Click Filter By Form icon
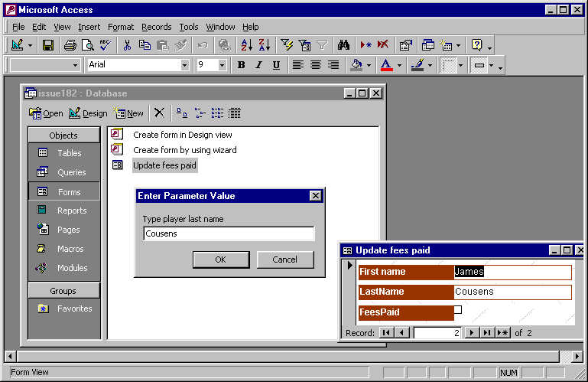This screenshot has height=382, width=588. pyautogui.click(x=304, y=45)
